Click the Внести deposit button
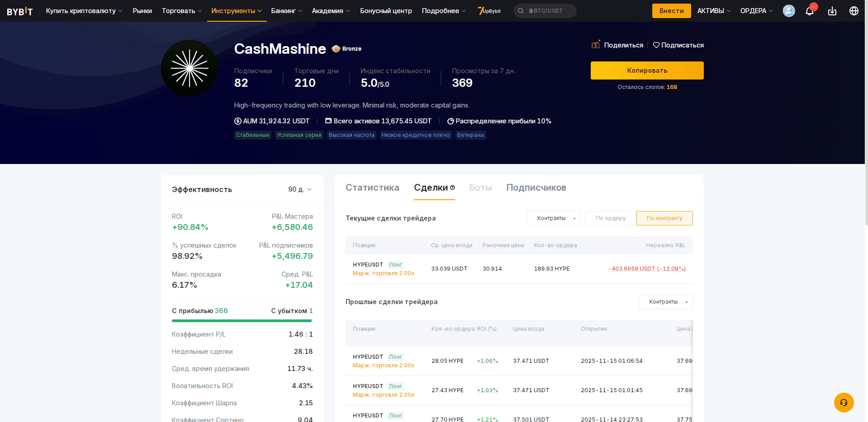The image size is (868, 422). (671, 11)
